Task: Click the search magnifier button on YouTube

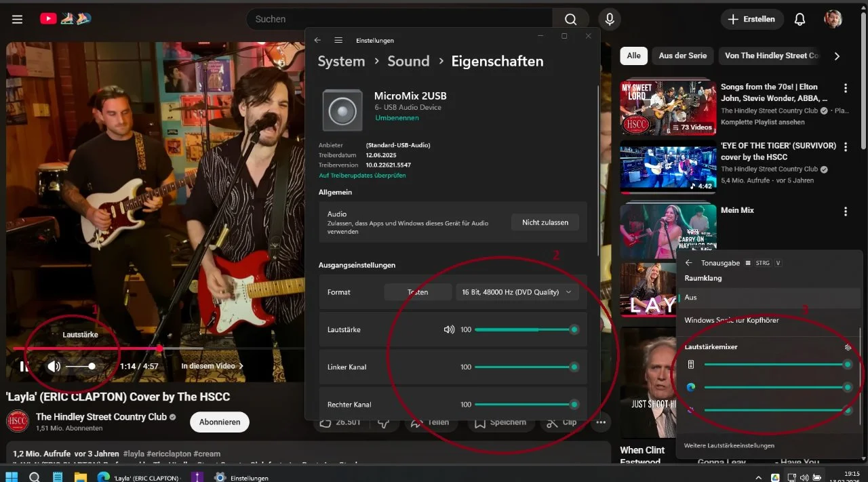Action: tap(570, 20)
